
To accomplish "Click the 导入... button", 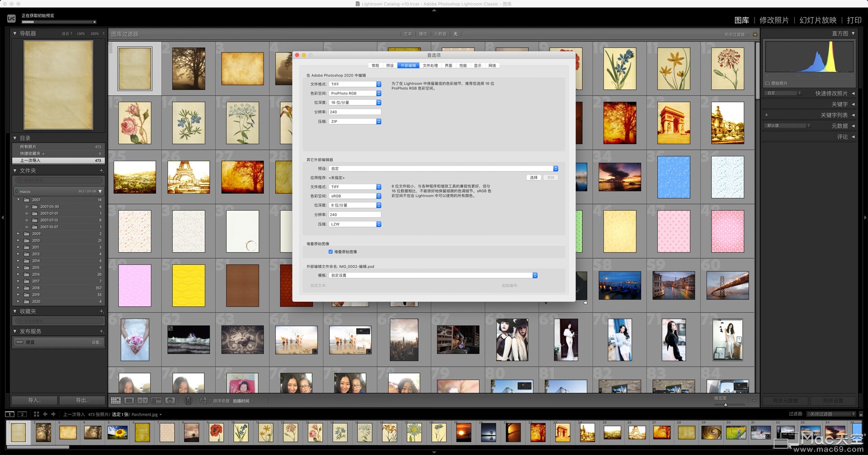I will (x=34, y=400).
